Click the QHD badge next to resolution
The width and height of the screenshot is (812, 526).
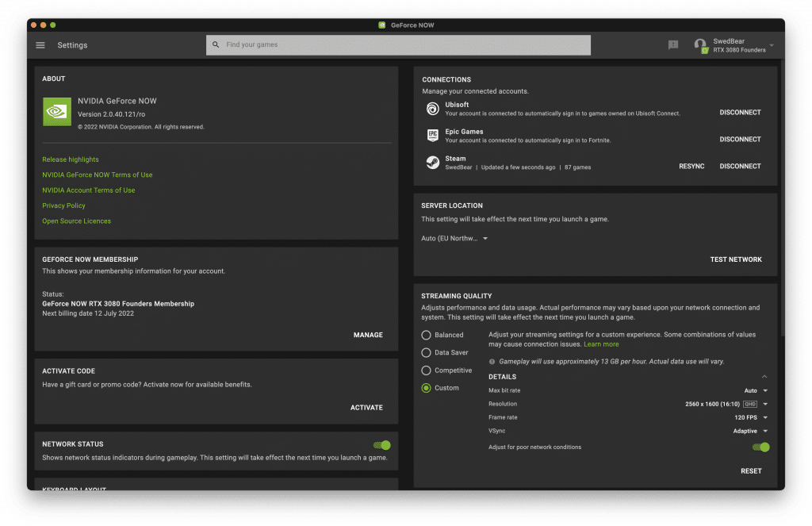pos(749,404)
